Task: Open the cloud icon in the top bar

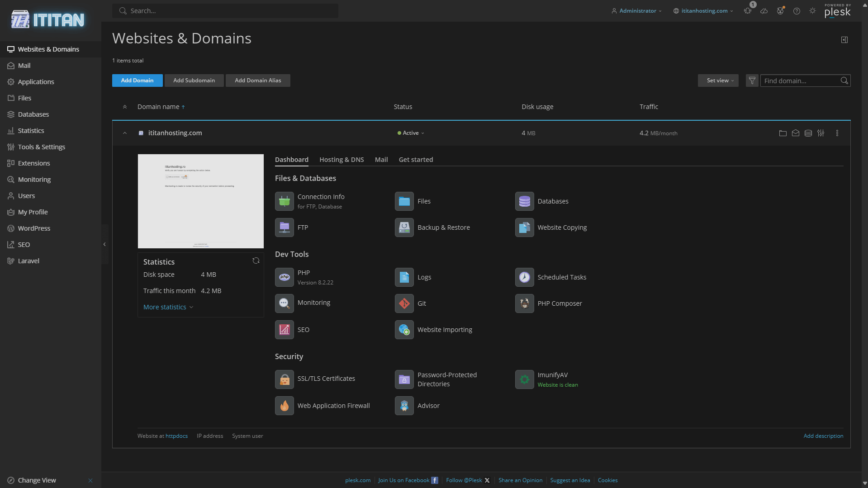Action: [764, 11]
